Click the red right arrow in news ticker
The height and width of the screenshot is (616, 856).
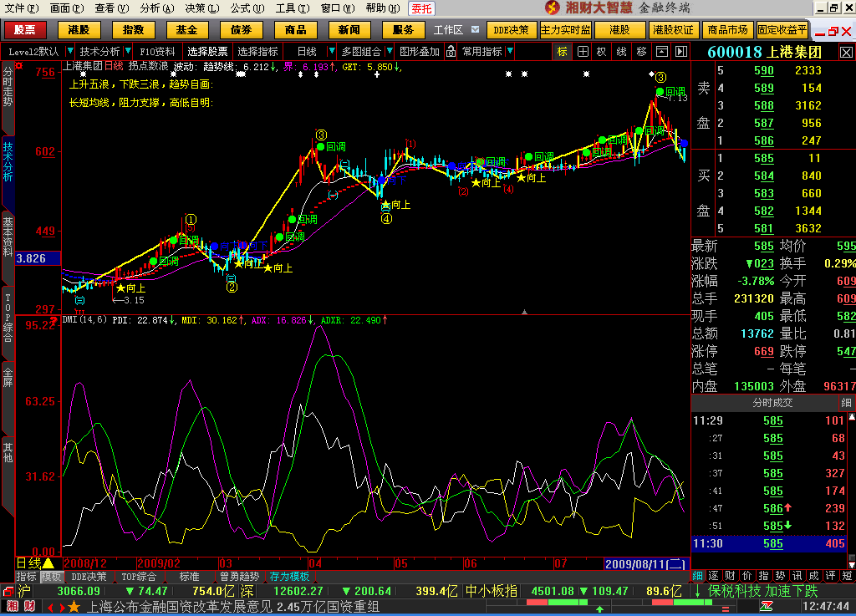(x=62, y=608)
